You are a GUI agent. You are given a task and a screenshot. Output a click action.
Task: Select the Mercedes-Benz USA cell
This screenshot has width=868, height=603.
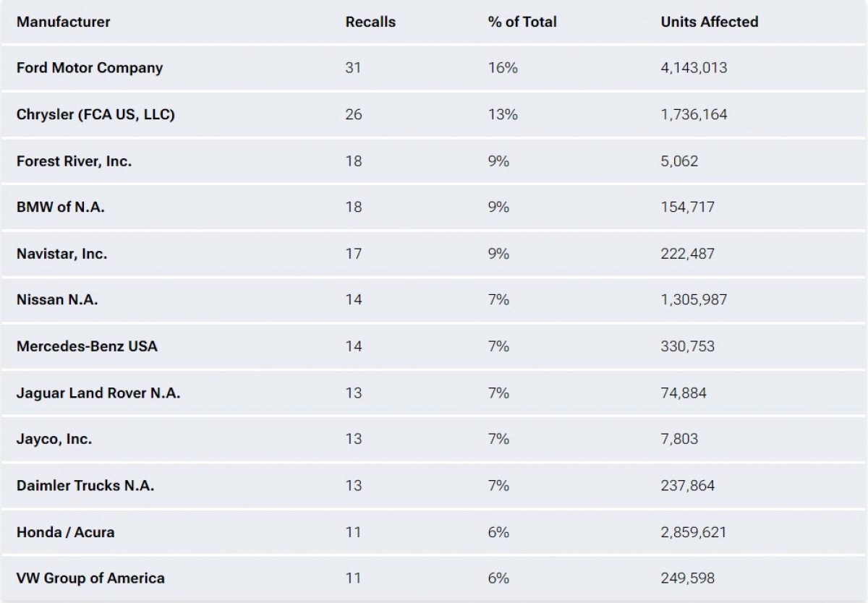coord(87,346)
